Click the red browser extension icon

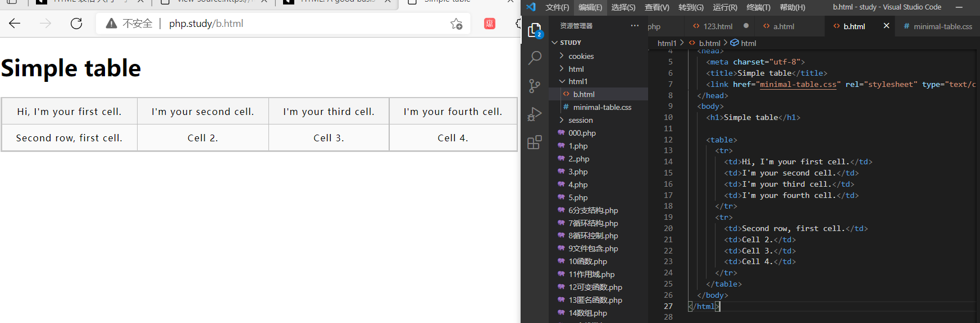[490, 24]
